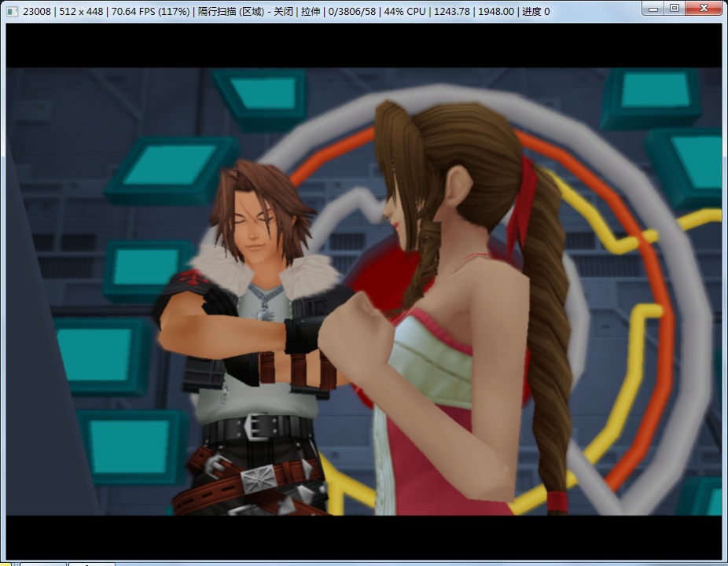Click the game video display area
The height and width of the screenshot is (566, 728).
tap(364, 292)
